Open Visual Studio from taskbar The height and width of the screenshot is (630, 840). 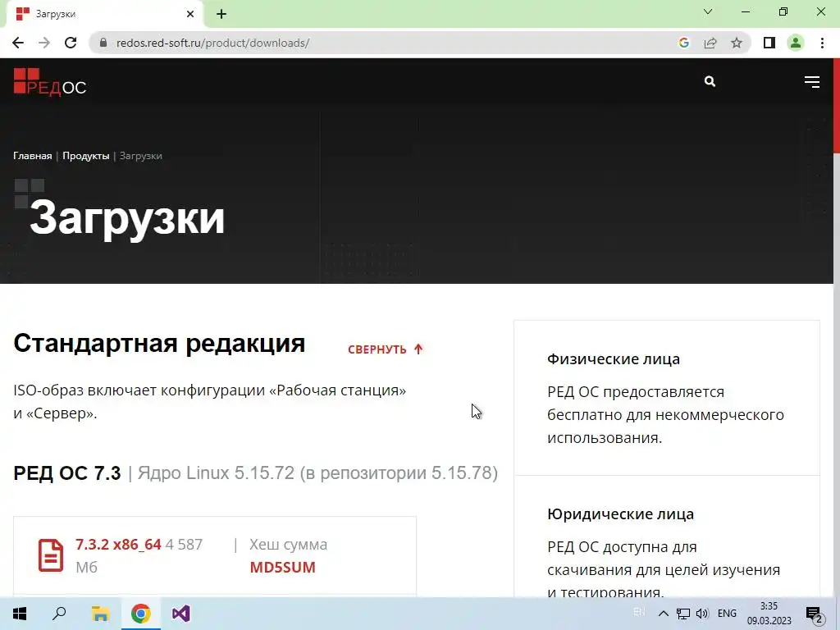tap(181, 614)
